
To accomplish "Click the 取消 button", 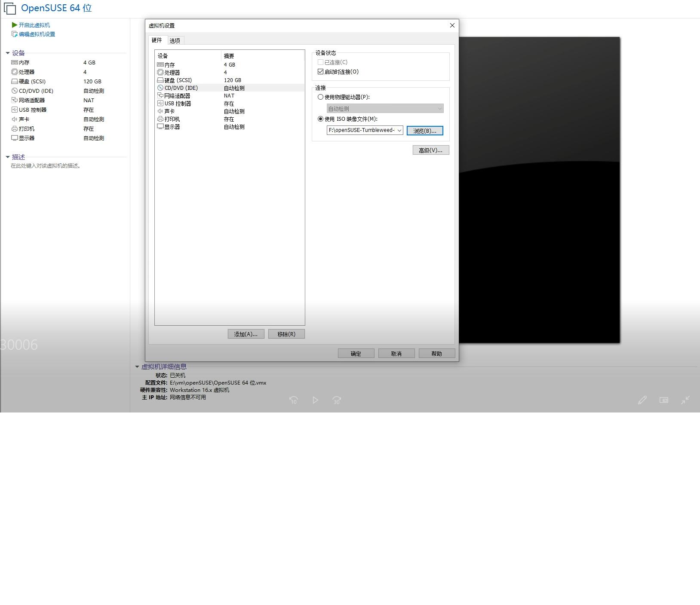I will click(x=396, y=354).
